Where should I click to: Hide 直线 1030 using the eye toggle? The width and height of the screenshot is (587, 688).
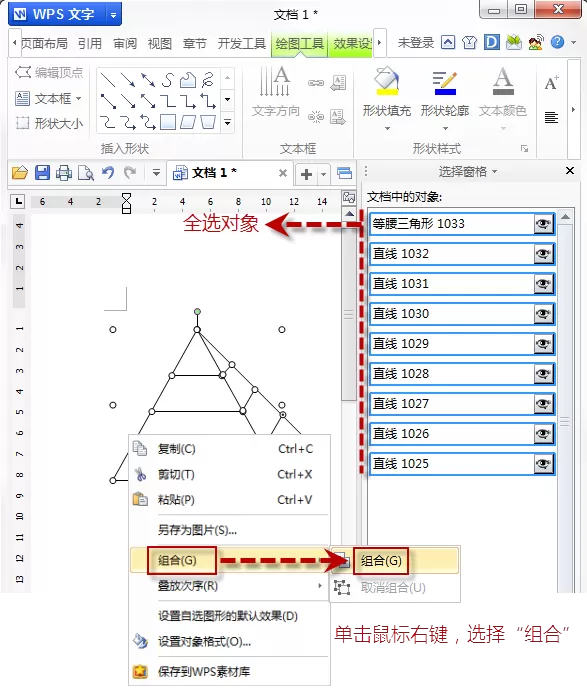543,314
